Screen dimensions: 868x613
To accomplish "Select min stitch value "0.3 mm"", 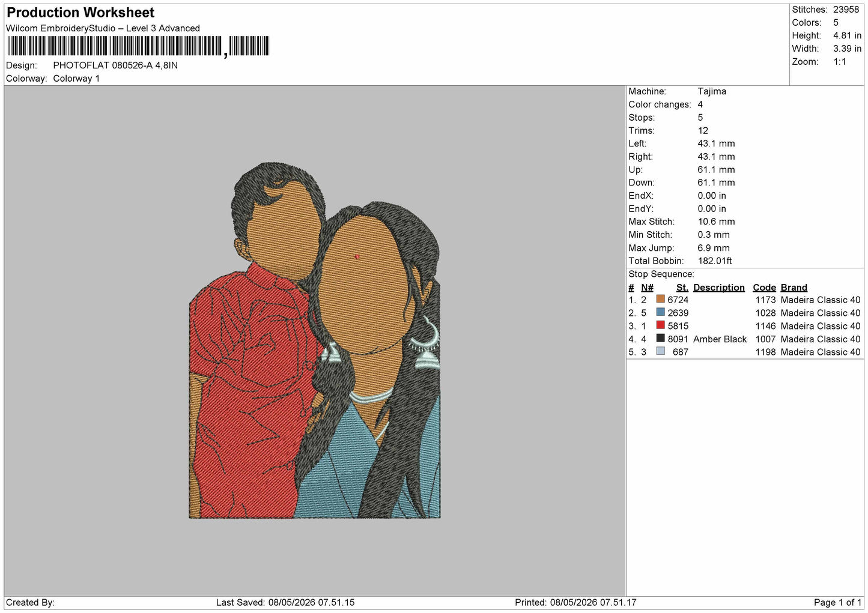I will coord(714,235).
